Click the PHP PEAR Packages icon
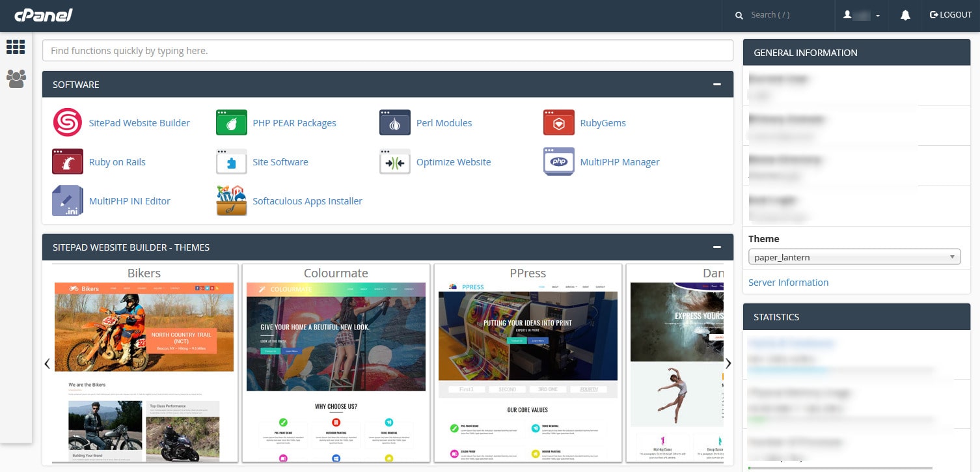980x472 pixels. click(232, 122)
